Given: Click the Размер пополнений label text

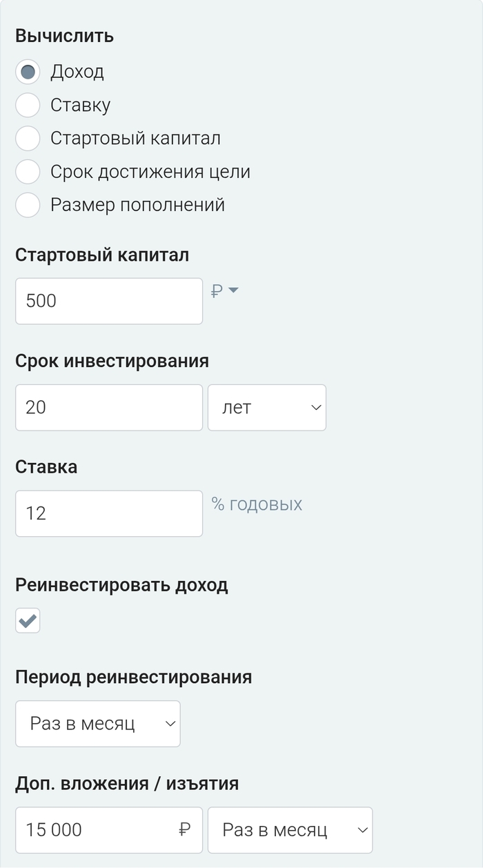Looking at the screenshot, I should point(137,205).
